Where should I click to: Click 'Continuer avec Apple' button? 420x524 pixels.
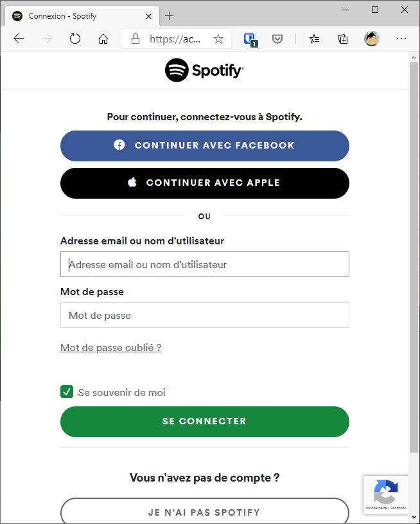[x=205, y=183]
